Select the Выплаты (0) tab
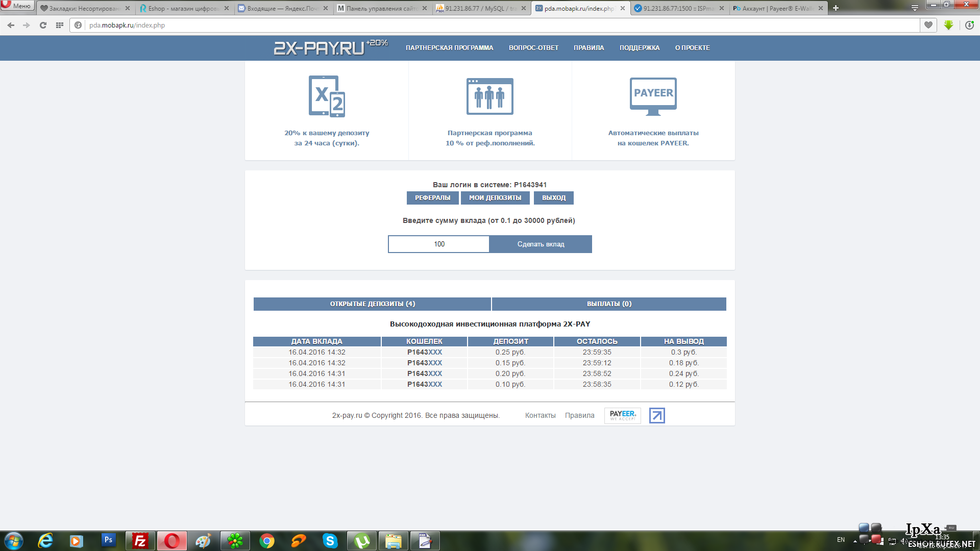Image resolution: width=980 pixels, height=551 pixels. coord(609,304)
